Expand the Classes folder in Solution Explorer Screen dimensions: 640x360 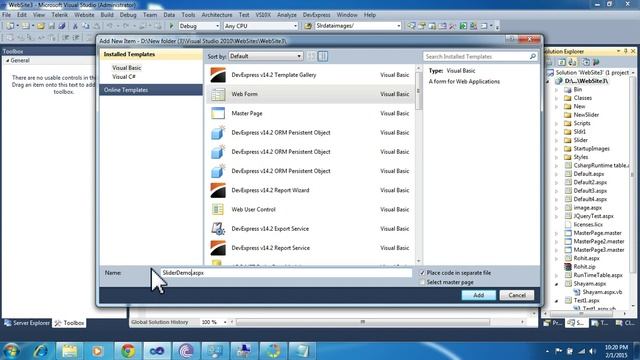tap(557, 98)
